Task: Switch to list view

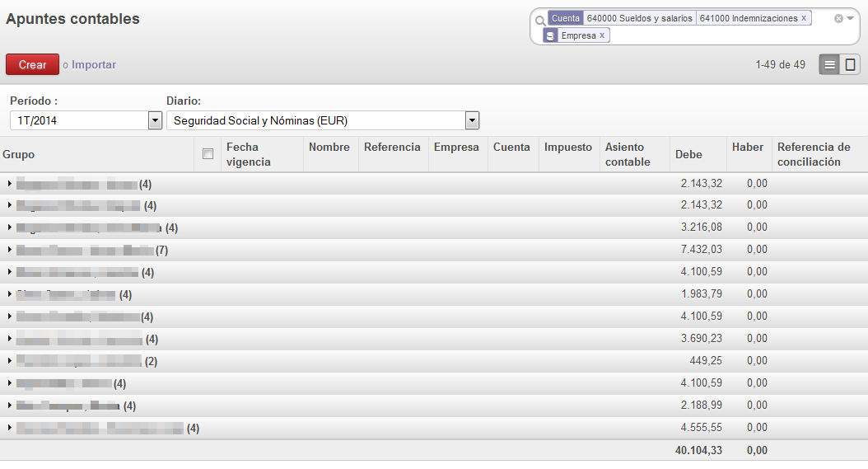Action: pos(829,64)
